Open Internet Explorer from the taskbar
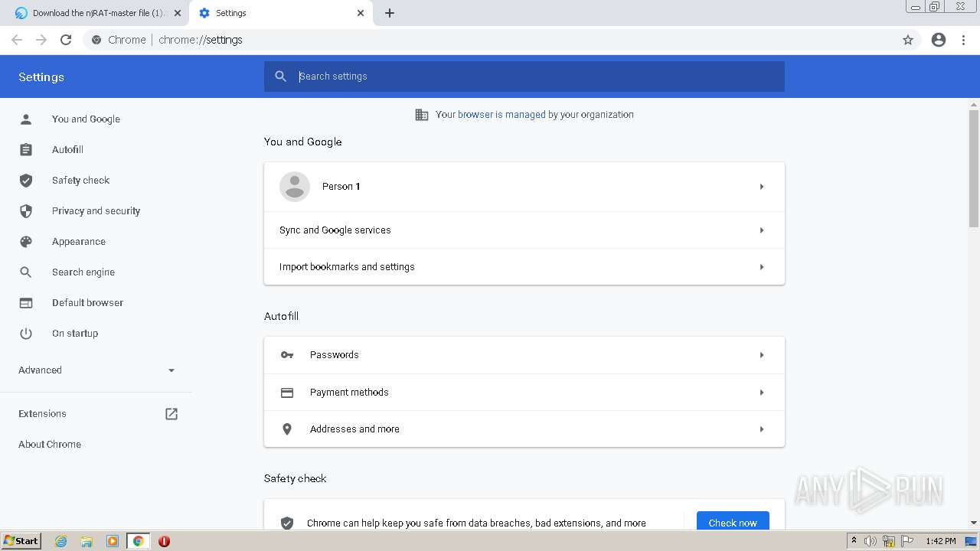The image size is (980, 551). pos(61,541)
